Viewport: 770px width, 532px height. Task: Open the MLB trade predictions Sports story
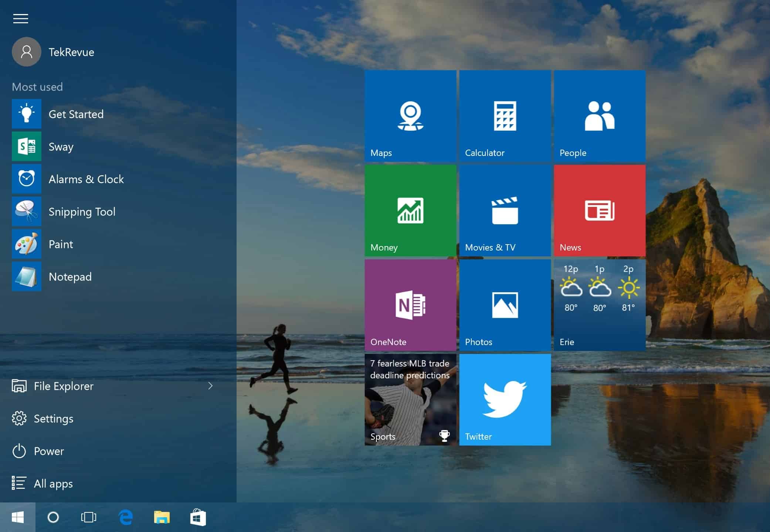click(410, 399)
